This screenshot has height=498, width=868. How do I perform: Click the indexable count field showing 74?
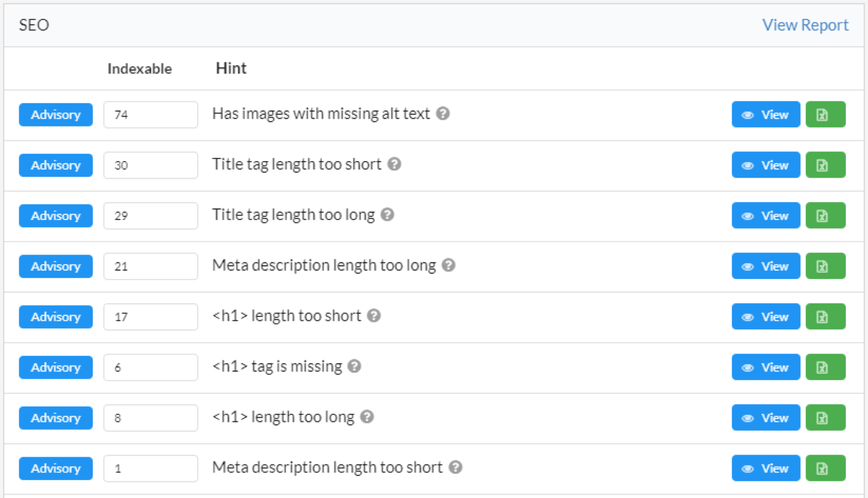[151, 115]
